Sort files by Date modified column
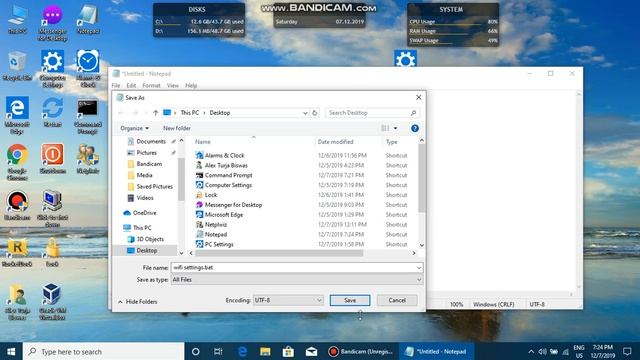 tap(336, 142)
